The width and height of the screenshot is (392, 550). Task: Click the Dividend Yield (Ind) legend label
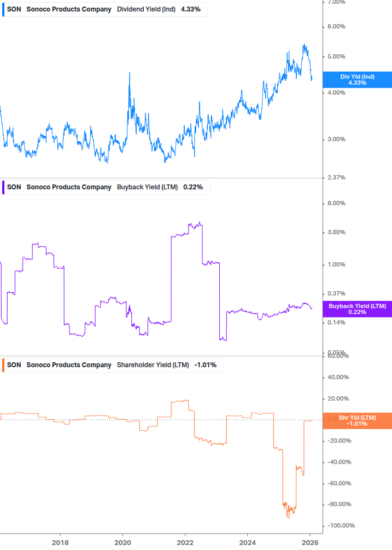146,9
